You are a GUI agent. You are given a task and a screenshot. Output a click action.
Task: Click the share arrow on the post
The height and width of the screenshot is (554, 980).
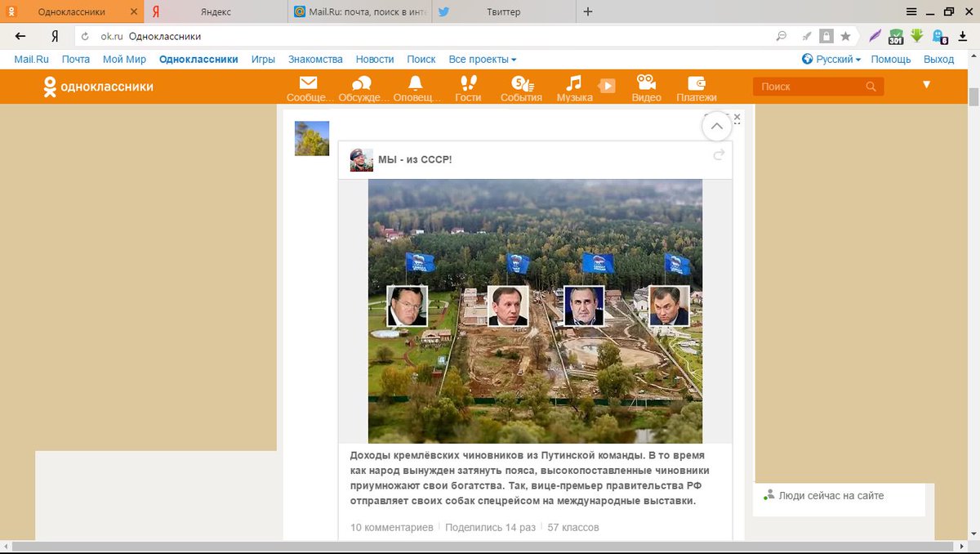coord(719,154)
